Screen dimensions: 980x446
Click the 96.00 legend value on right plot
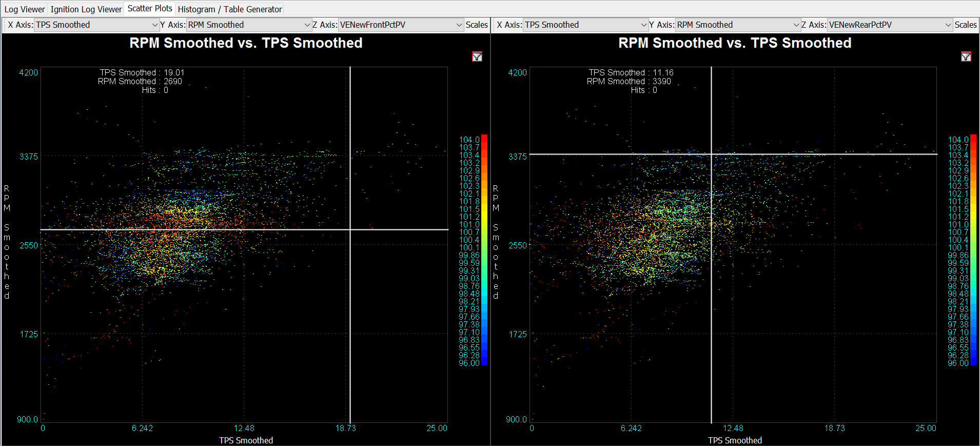(958, 363)
